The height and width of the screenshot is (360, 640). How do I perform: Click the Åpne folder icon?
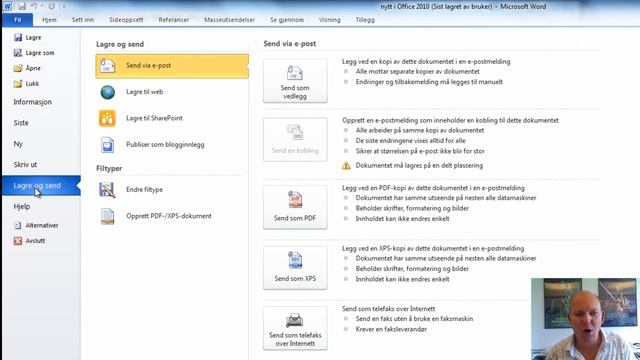18,68
